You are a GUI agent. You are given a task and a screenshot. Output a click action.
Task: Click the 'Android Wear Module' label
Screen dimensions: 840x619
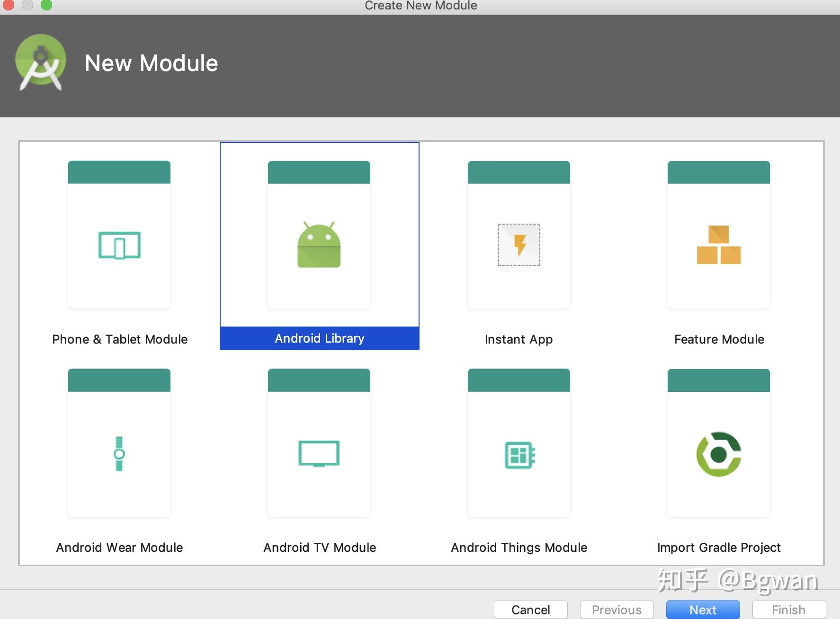click(119, 548)
